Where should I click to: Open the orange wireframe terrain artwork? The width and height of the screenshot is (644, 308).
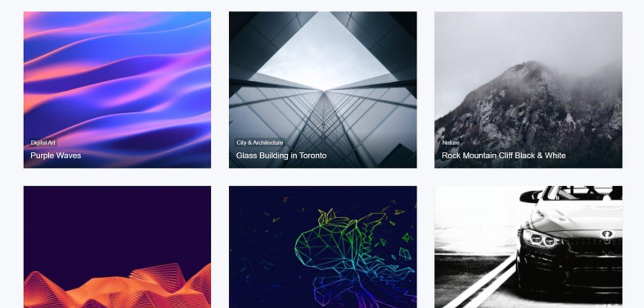[117, 247]
